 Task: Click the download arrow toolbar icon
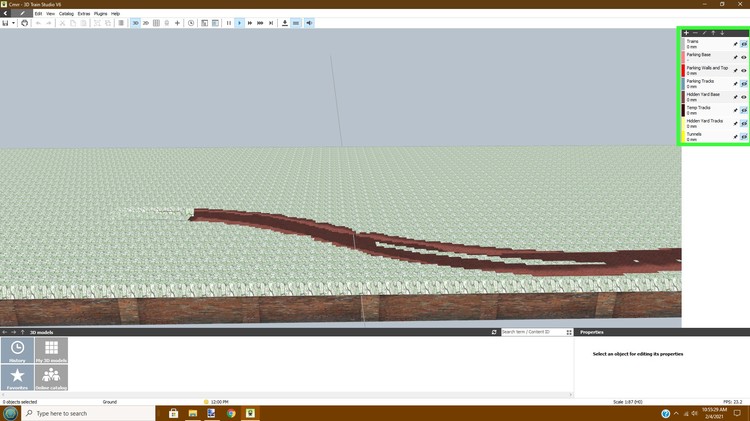[285, 23]
